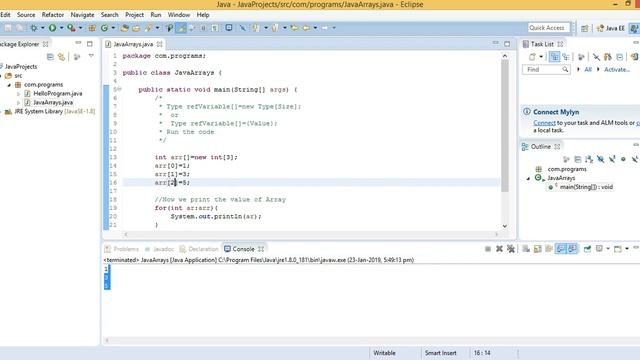Toggle Link with Editor in Package Explorer
Viewport: 640px width, 360px height.
[x=62, y=57]
